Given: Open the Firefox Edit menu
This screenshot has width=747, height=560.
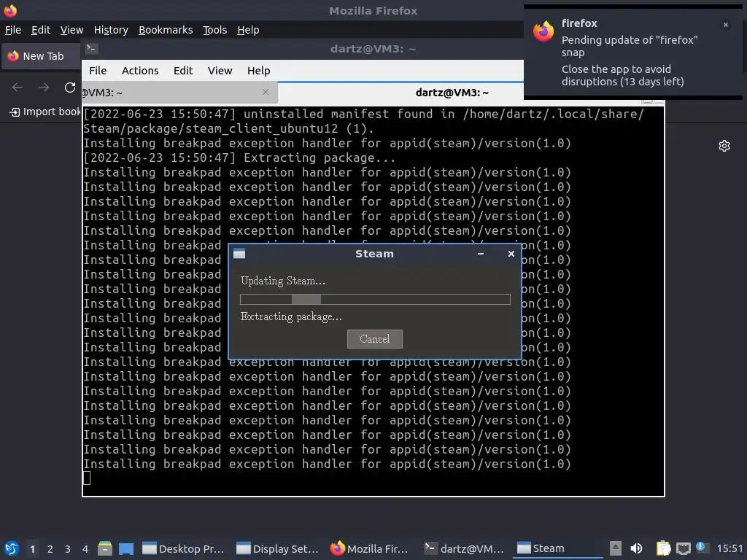Looking at the screenshot, I should (41, 30).
